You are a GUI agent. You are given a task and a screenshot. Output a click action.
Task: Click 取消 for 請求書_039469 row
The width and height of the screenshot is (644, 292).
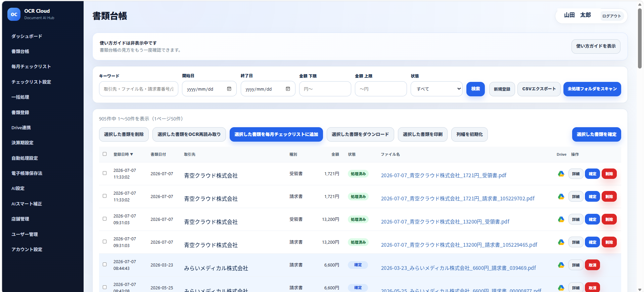coord(593,265)
